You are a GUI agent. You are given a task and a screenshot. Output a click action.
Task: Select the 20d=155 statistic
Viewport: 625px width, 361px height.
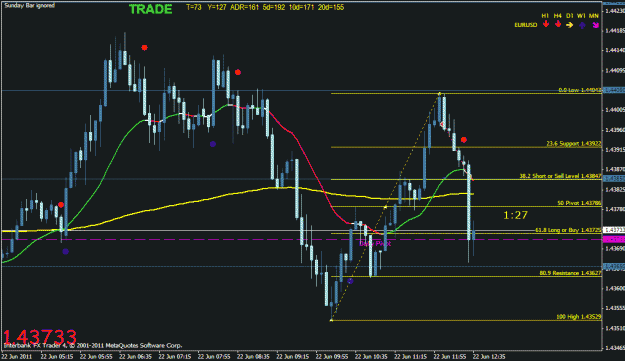[331, 7]
